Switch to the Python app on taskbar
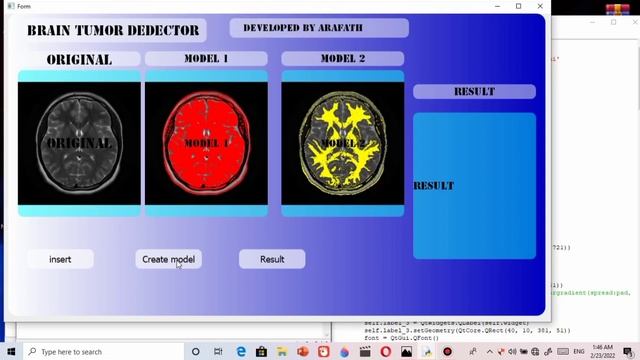The width and height of the screenshot is (640, 360). coord(427,351)
